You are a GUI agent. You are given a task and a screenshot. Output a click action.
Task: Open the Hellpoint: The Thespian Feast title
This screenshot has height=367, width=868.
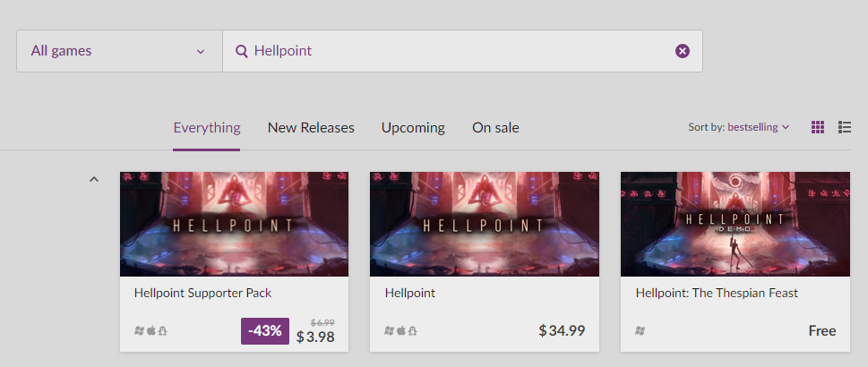[717, 293]
